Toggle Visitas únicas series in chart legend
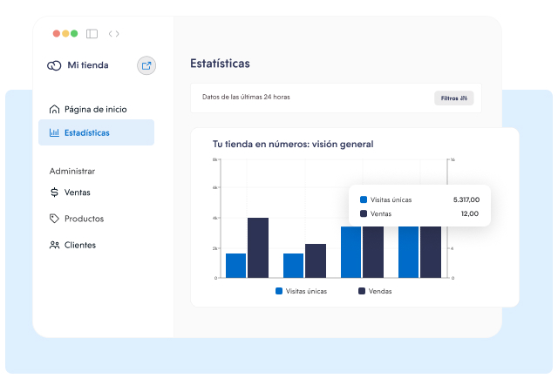This screenshot has width=558, height=392. coord(301,291)
